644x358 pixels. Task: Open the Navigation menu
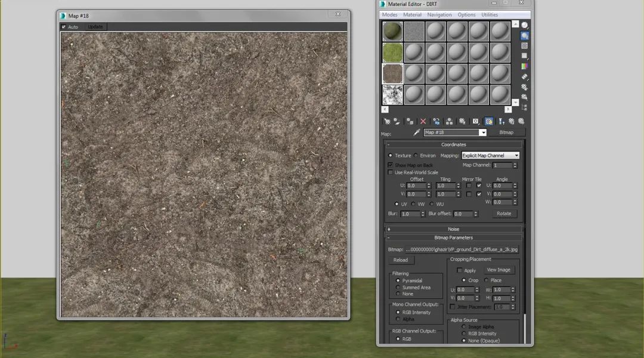coord(439,15)
